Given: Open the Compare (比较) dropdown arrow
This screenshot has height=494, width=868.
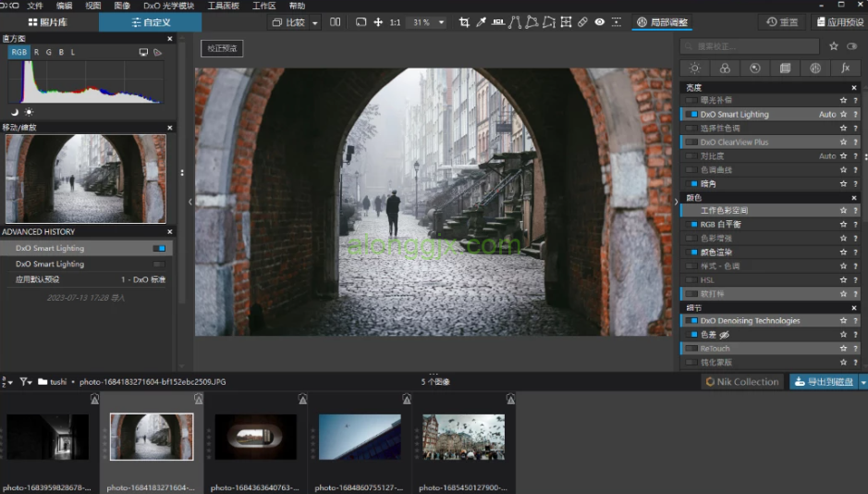Looking at the screenshot, I should click(x=315, y=22).
